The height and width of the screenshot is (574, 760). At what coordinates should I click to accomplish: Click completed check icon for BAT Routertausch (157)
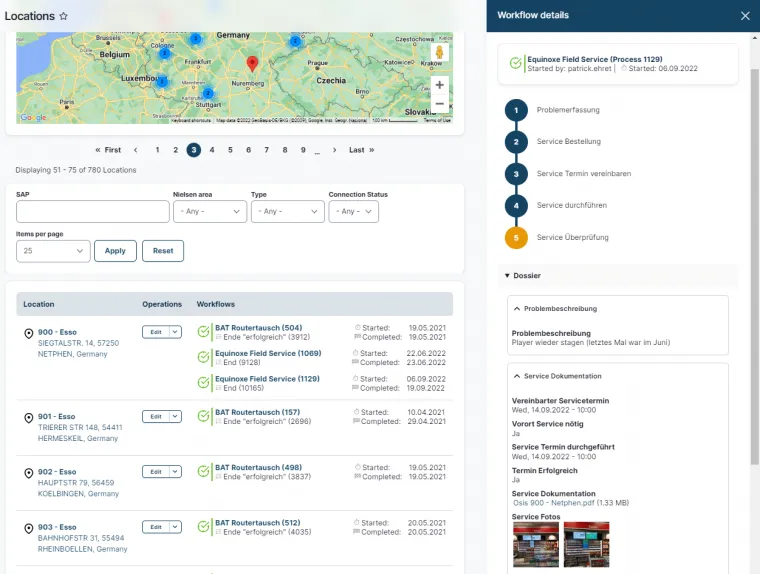[x=204, y=416]
